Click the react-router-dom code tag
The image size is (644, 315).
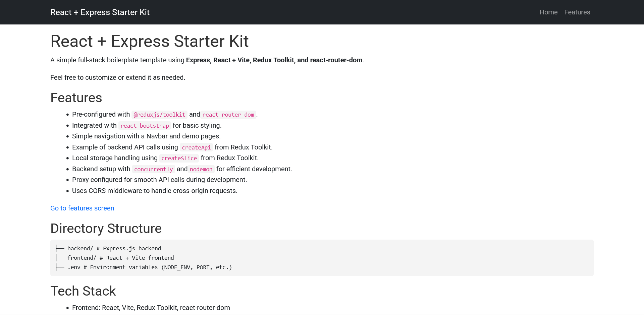click(228, 115)
